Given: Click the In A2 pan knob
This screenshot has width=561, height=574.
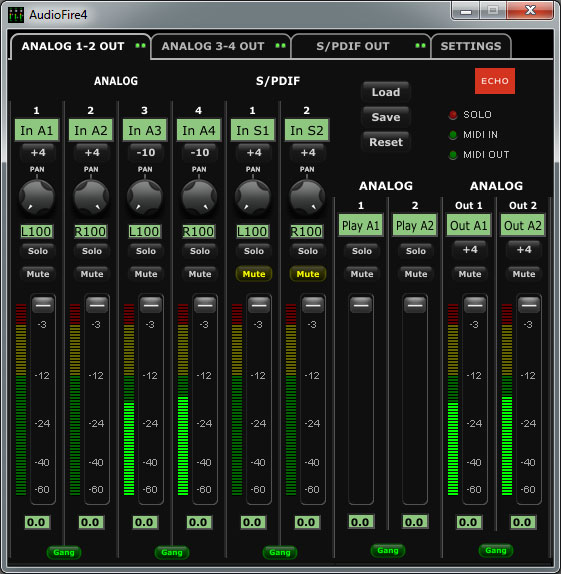Looking at the screenshot, I should point(91,197).
